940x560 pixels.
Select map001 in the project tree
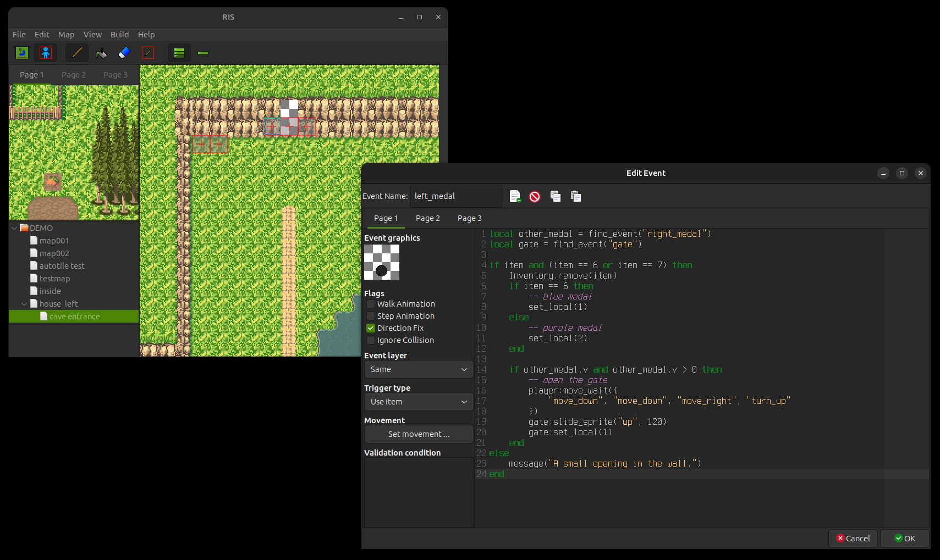pyautogui.click(x=54, y=241)
